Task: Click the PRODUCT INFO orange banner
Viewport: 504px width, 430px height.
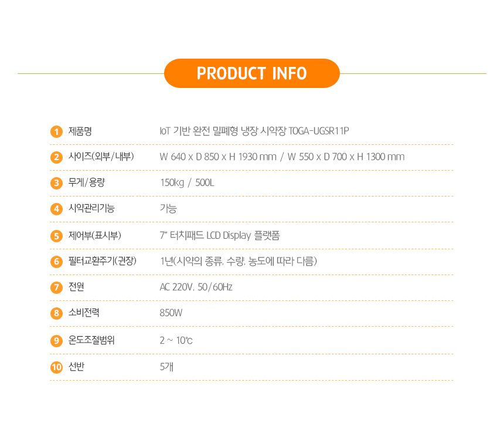Action: [252, 73]
